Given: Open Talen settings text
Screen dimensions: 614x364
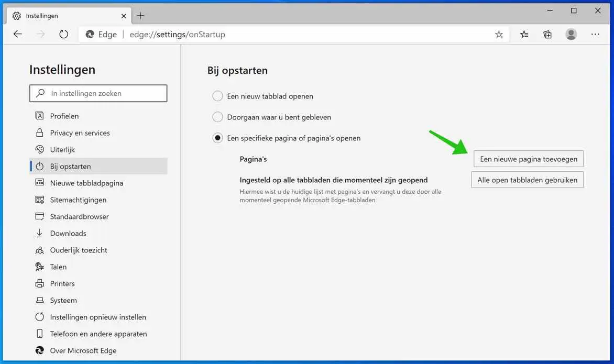Looking at the screenshot, I should coord(58,267).
